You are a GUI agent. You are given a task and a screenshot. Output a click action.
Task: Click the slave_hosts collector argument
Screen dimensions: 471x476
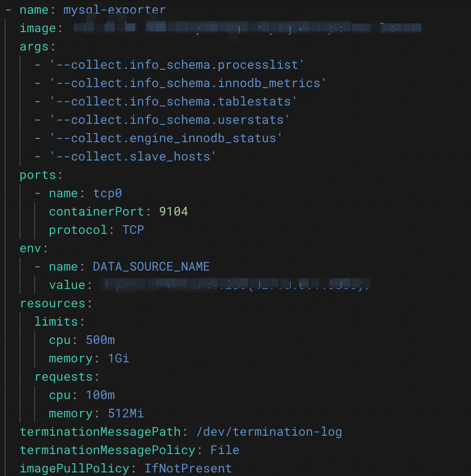pyautogui.click(x=133, y=156)
